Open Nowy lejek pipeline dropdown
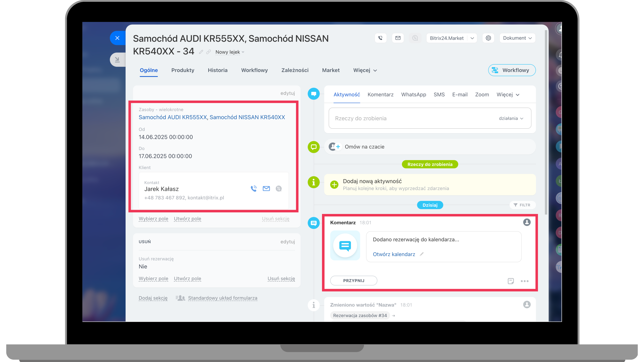Screen dimensions: 644x362 230,52
